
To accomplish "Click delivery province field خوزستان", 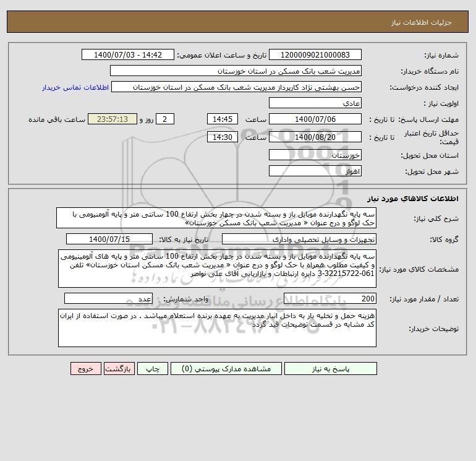I will pyautogui.click(x=315, y=155).
